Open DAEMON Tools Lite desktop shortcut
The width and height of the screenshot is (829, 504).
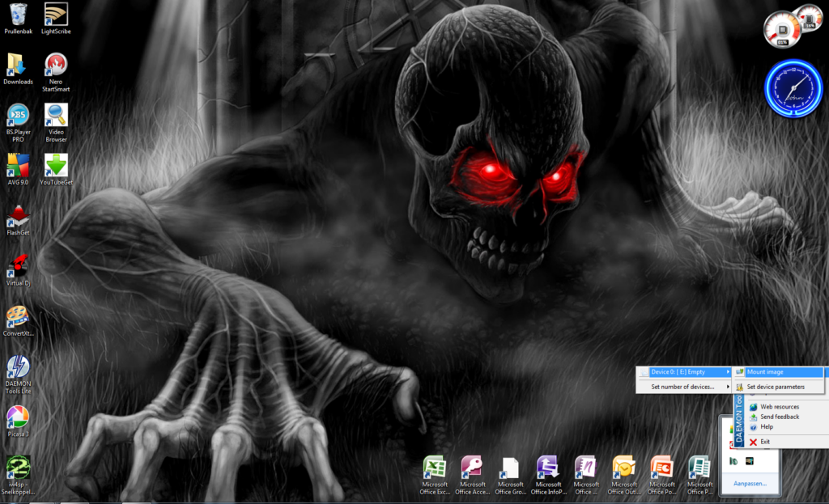tap(18, 375)
